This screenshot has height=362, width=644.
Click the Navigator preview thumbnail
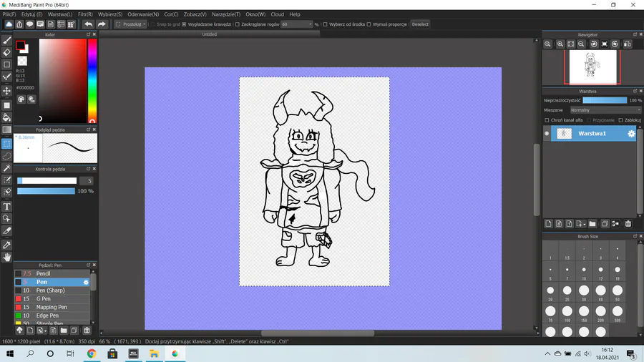(x=592, y=67)
